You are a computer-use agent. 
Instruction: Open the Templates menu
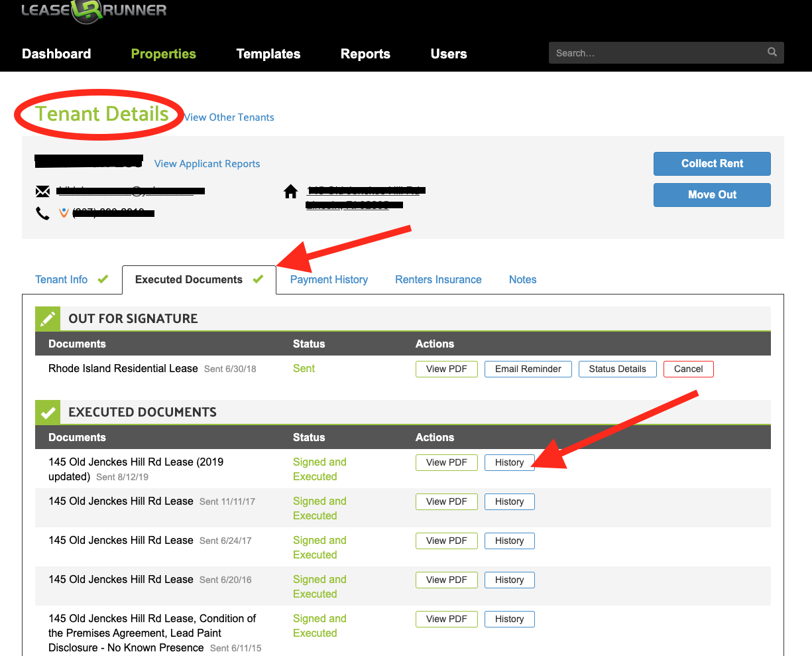click(x=268, y=54)
